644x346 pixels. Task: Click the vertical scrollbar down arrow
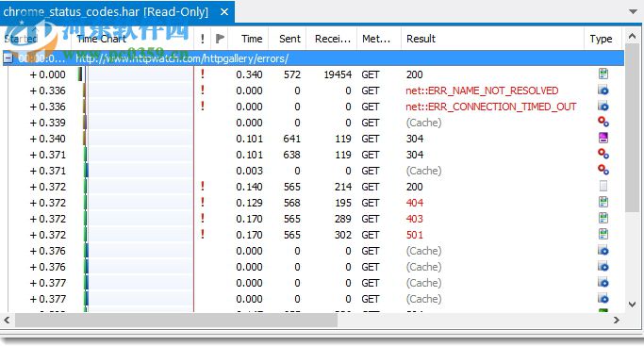pyautogui.click(x=633, y=305)
